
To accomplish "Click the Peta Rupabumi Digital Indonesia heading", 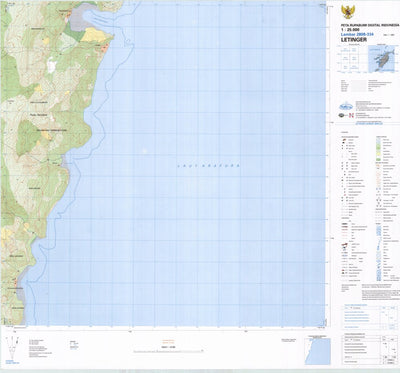I will tap(370, 25).
